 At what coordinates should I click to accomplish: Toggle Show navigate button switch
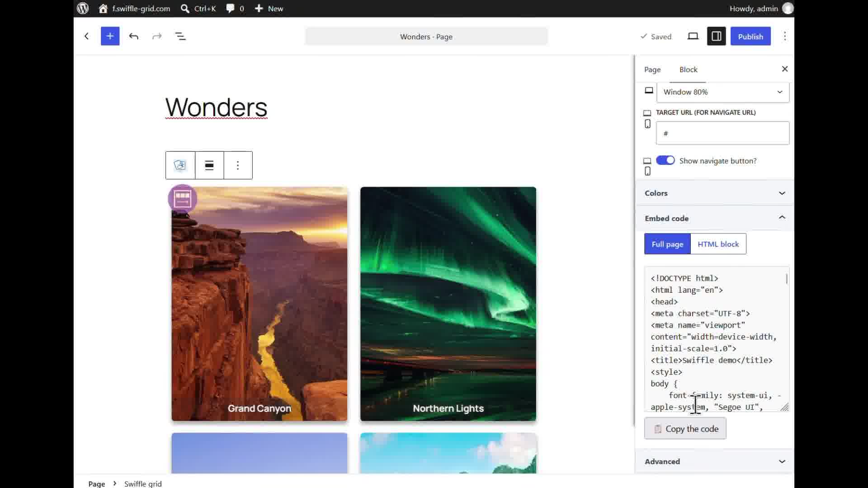(665, 160)
